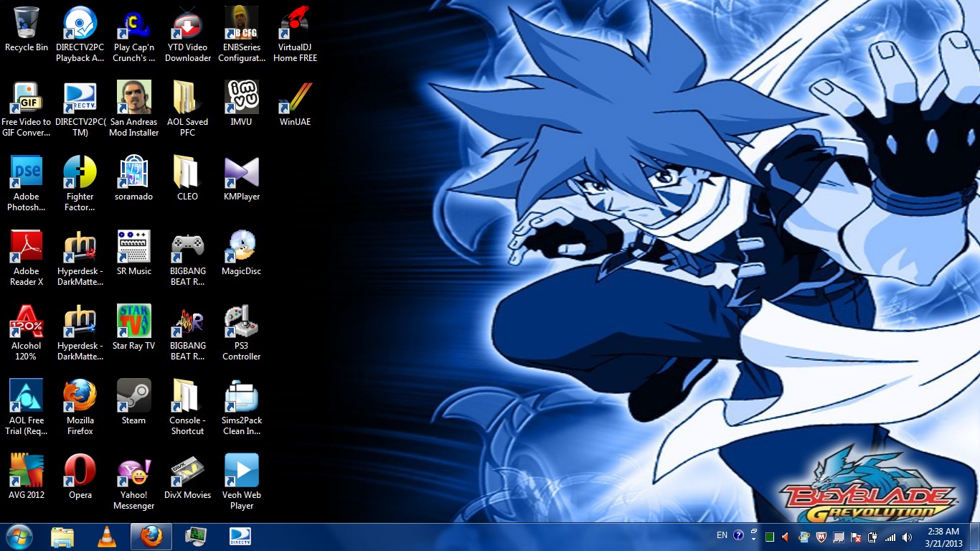Select Hyperdesk DarkMatter icon beside Alcohol 120%
980x551 pixels.
point(80,333)
